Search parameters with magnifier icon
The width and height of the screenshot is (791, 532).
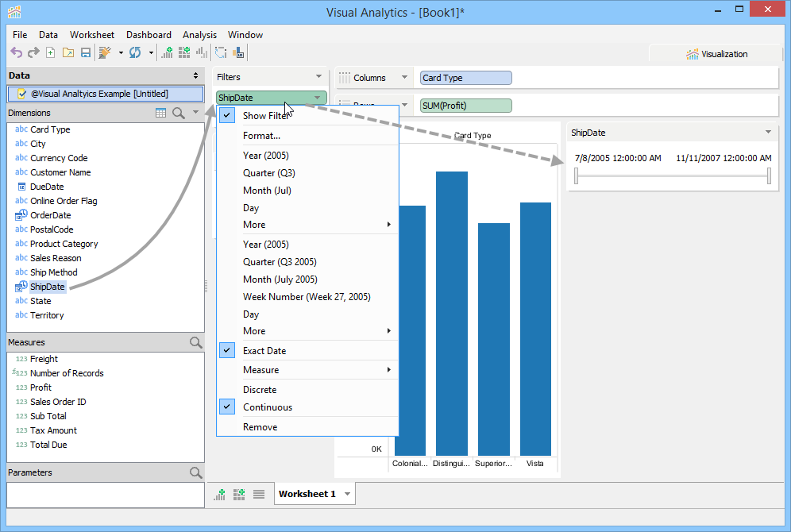click(195, 472)
